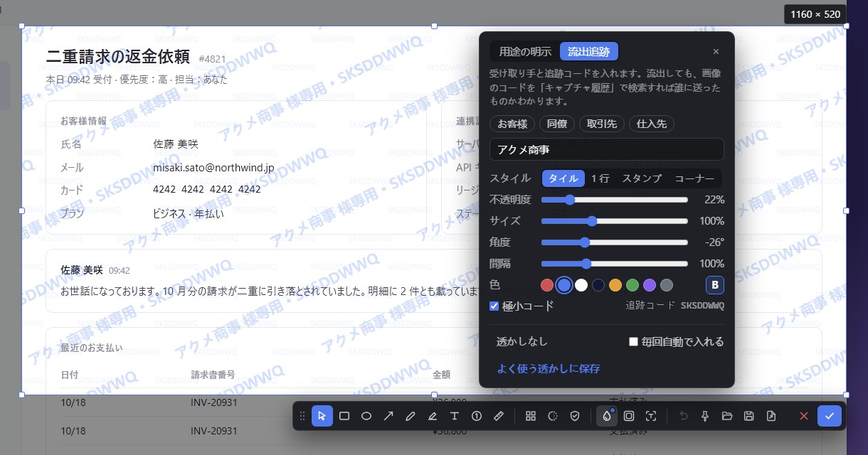Click the 1160 × 520 size label
This screenshot has width=868, height=455.
click(815, 14)
